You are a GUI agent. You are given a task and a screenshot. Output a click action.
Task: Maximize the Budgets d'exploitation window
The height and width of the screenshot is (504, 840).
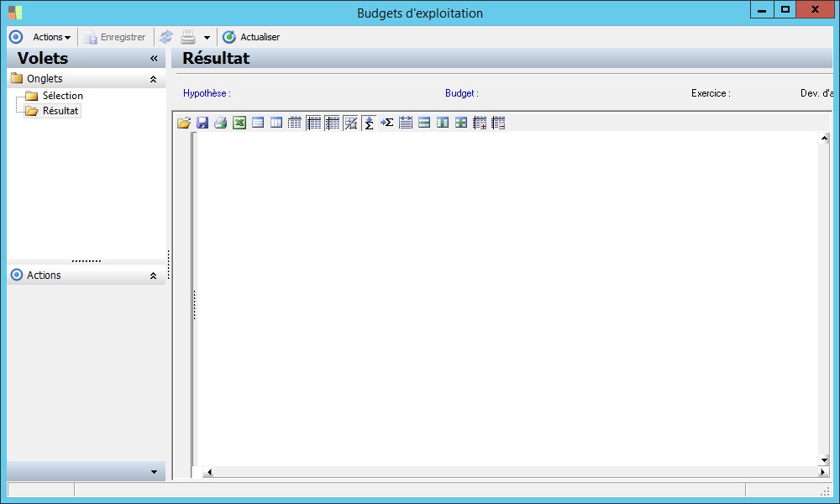coord(785,9)
